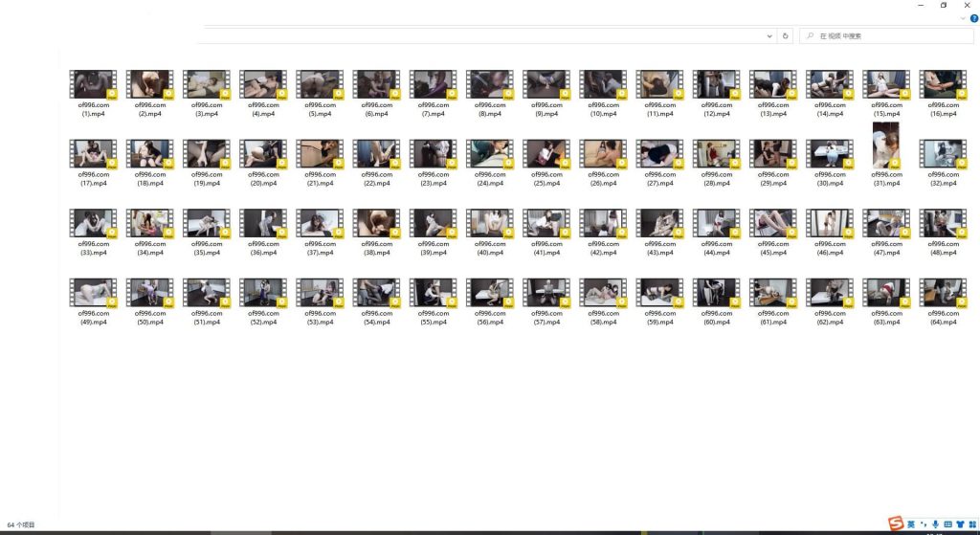Select video file thumbnail numbered (32).mp4
Image resolution: width=980 pixels, height=535 pixels.
[x=943, y=154]
